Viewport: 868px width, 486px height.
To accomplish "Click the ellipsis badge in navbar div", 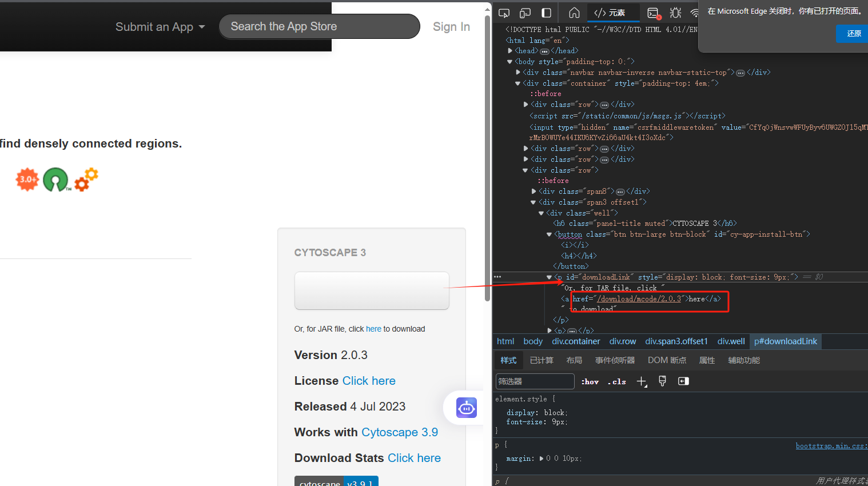I will tap(740, 73).
